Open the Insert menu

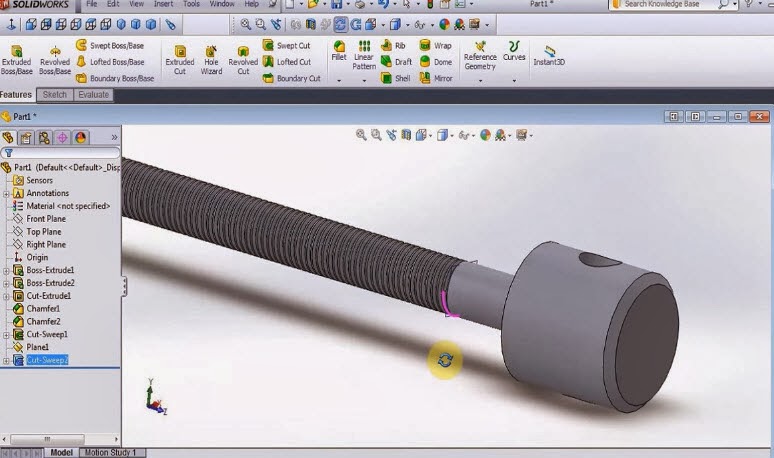[x=163, y=4]
